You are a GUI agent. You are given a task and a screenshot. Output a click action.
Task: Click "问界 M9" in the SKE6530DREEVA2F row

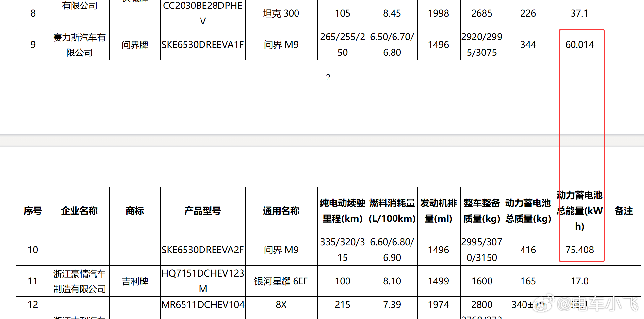click(281, 250)
